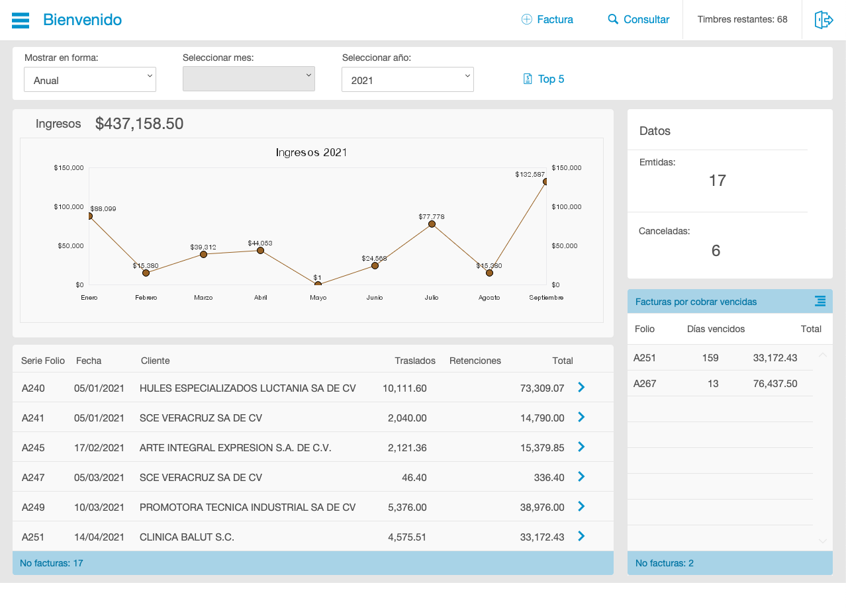This screenshot has height=616, width=846.
Task: Click the logout exit icon
Action: (x=823, y=20)
